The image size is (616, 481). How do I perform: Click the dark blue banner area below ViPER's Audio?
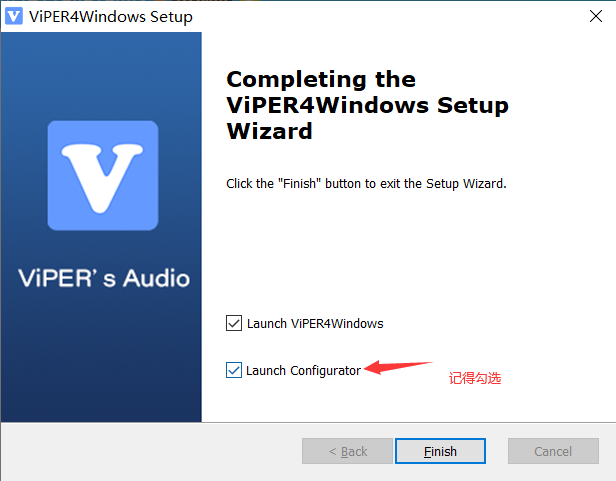click(101, 356)
